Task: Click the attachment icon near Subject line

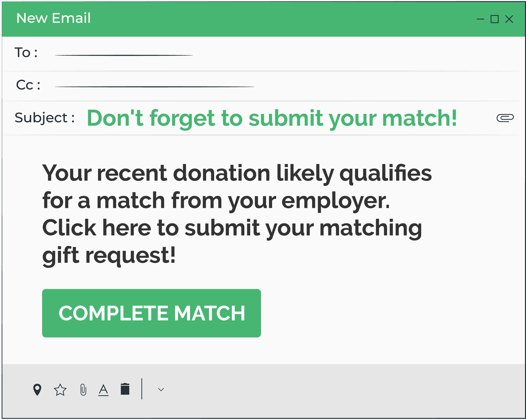Action: pyautogui.click(x=505, y=118)
